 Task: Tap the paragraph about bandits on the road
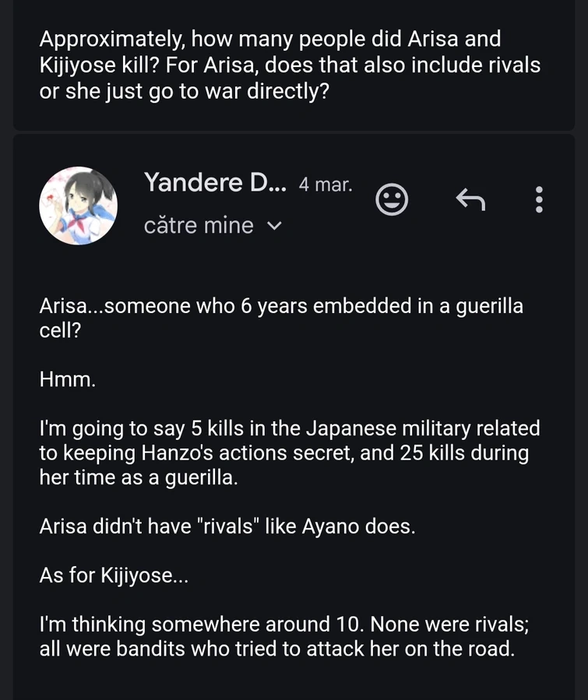click(x=284, y=636)
